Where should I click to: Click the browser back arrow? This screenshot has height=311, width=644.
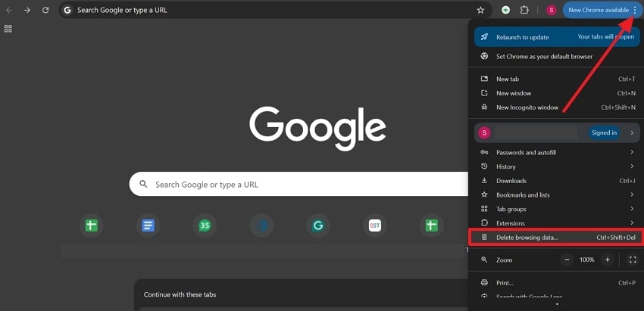coord(9,11)
